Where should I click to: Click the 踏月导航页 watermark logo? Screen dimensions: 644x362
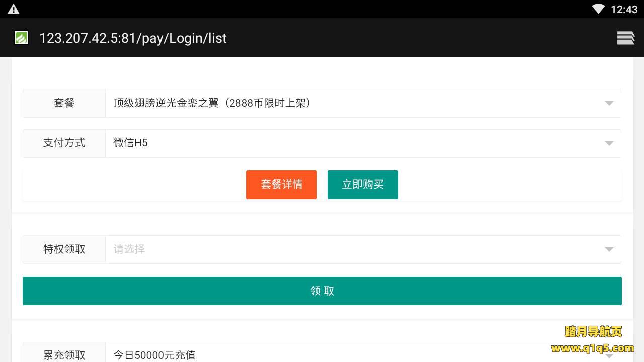click(593, 331)
